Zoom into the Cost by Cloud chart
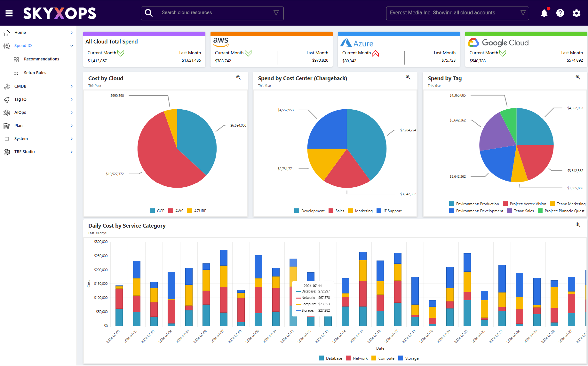 (238, 77)
